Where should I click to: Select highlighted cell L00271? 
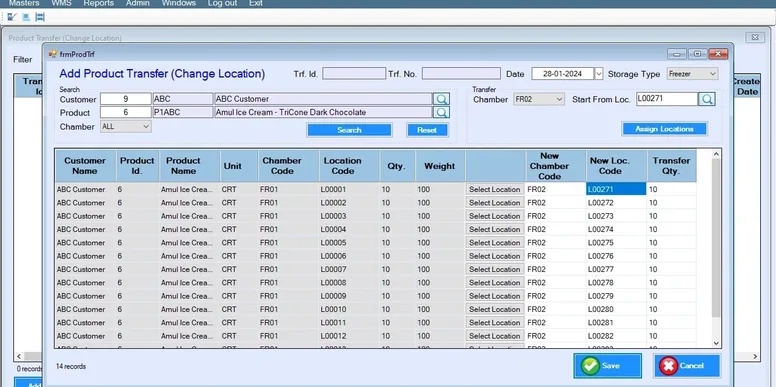(x=616, y=189)
